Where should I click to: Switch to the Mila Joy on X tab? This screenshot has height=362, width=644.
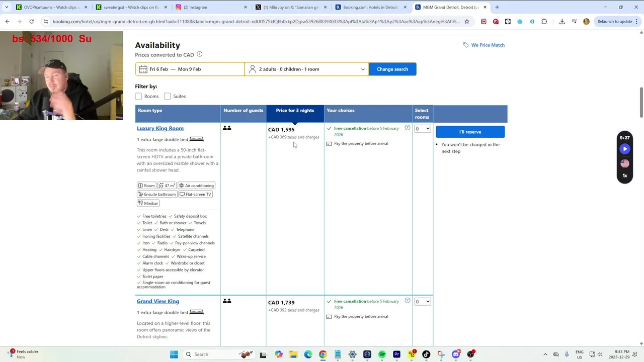tap(291, 7)
